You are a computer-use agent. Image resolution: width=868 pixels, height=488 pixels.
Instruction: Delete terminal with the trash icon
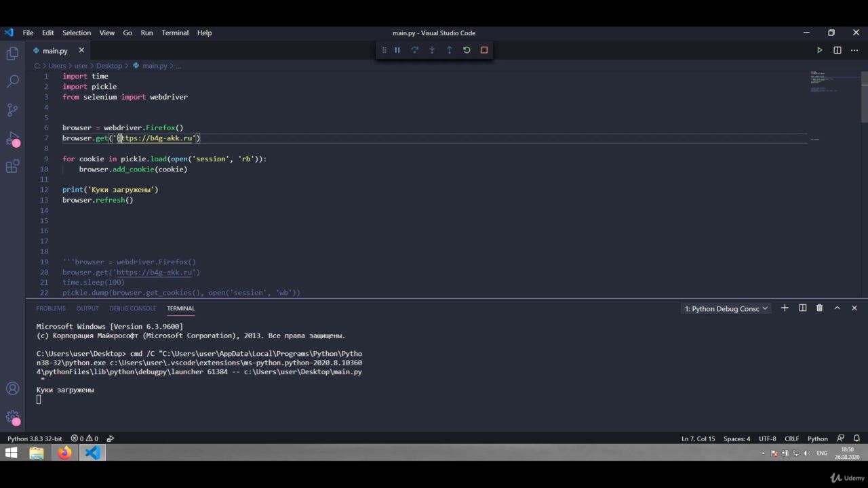819,308
